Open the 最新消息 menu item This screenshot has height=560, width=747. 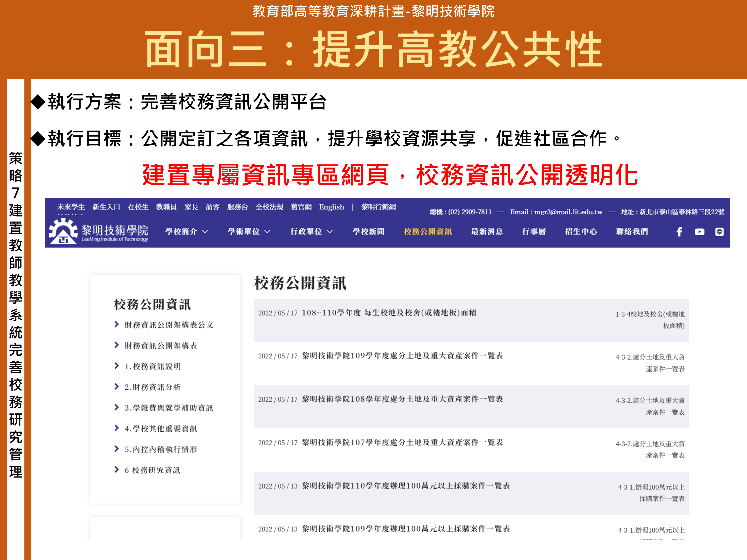(x=487, y=231)
